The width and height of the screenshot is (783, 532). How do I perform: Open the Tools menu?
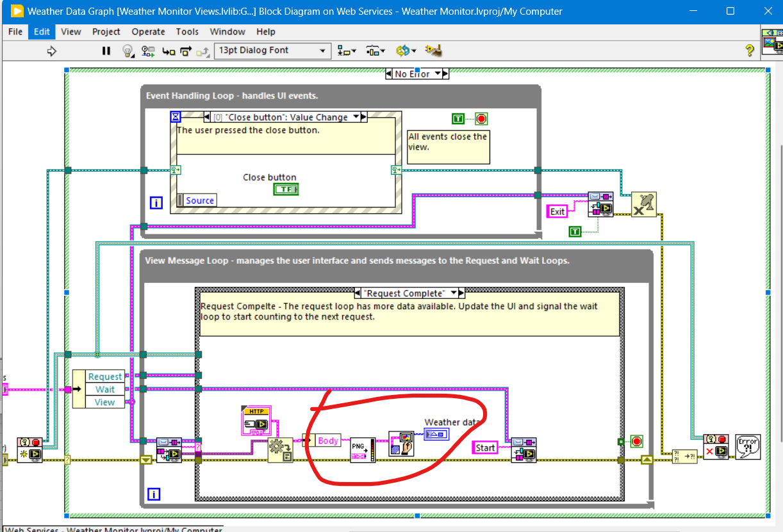pos(187,31)
